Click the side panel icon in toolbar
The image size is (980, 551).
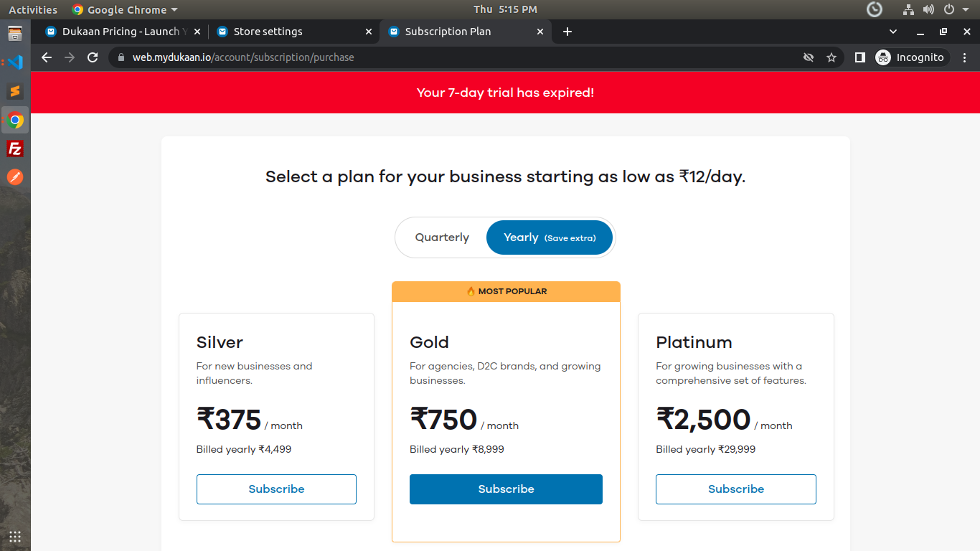tap(859, 57)
